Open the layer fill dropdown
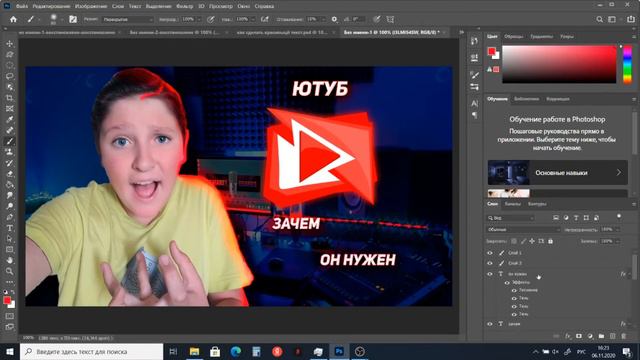 click(x=618, y=241)
